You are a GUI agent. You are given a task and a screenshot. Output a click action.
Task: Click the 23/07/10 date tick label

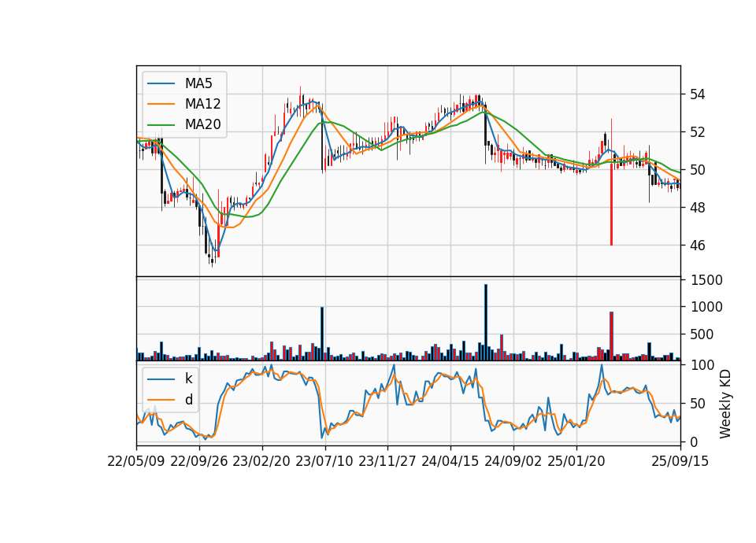click(x=324, y=461)
